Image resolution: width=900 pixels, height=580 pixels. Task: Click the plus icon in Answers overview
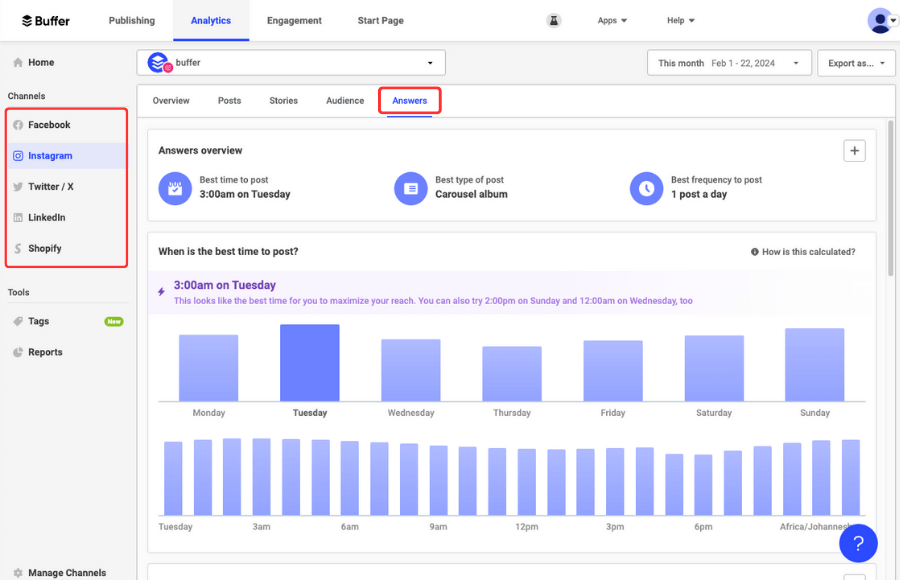[854, 151]
